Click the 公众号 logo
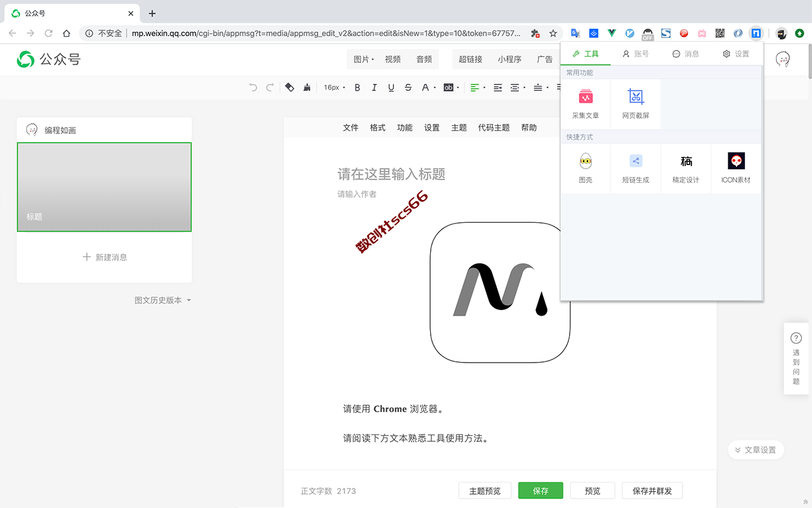This screenshot has height=508, width=812. (49, 60)
